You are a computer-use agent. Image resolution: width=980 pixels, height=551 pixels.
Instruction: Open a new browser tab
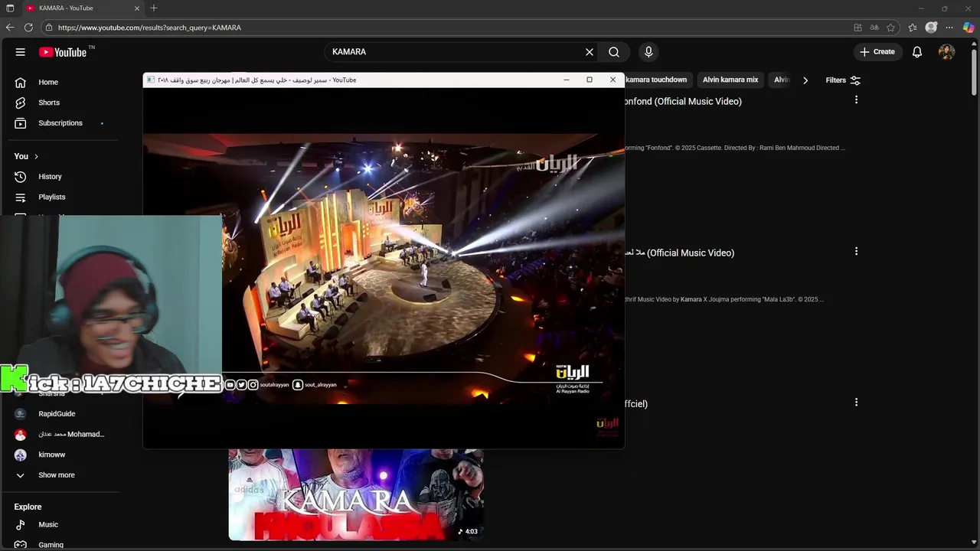(x=154, y=8)
